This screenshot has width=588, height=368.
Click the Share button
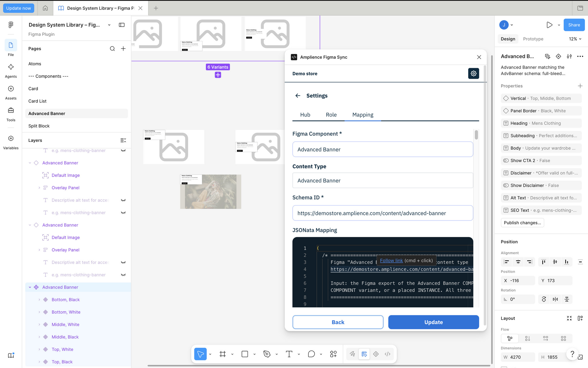574,25
